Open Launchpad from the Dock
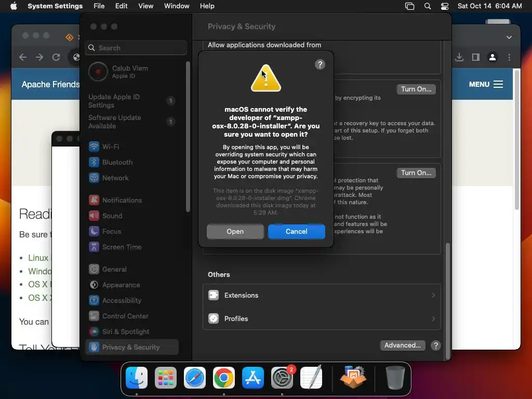Image resolution: width=532 pixels, height=399 pixels. (x=166, y=378)
